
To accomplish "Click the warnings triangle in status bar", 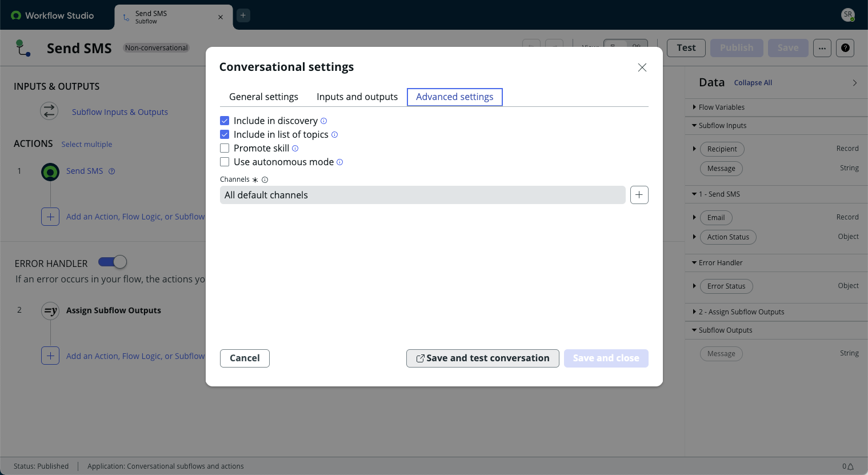I will pyautogui.click(x=850, y=466).
